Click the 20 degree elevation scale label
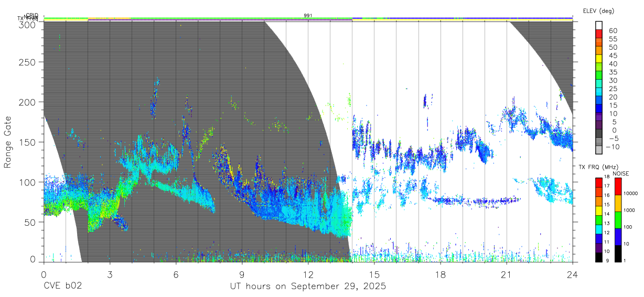The image size is (644, 297). [x=613, y=97]
